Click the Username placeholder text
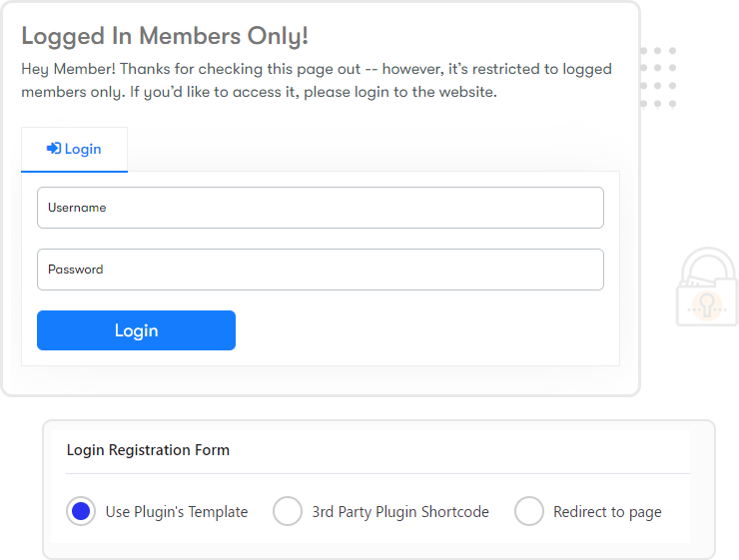Viewport: 739px width, 560px height. point(77,208)
